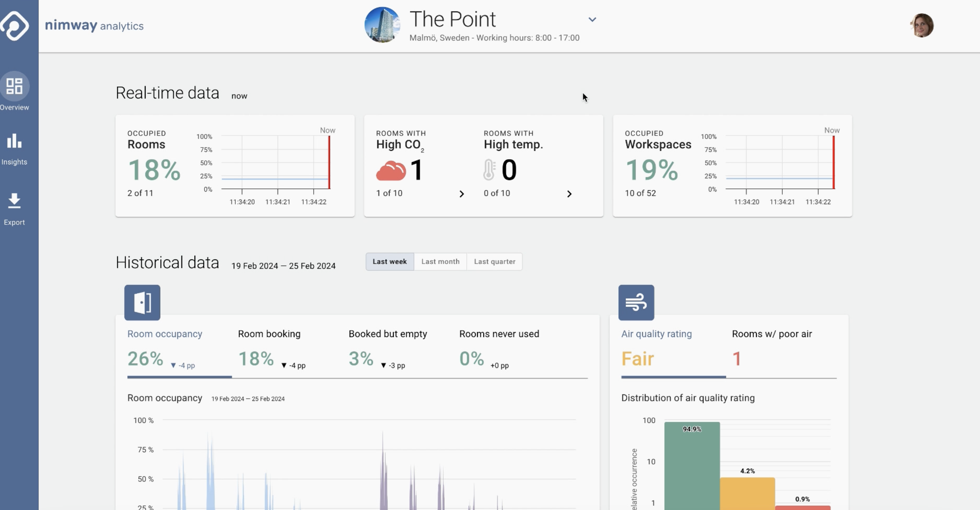The image size is (980, 510).
Task: Click the red cloud icon for high CO2 rooms
Action: tap(392, 170)
